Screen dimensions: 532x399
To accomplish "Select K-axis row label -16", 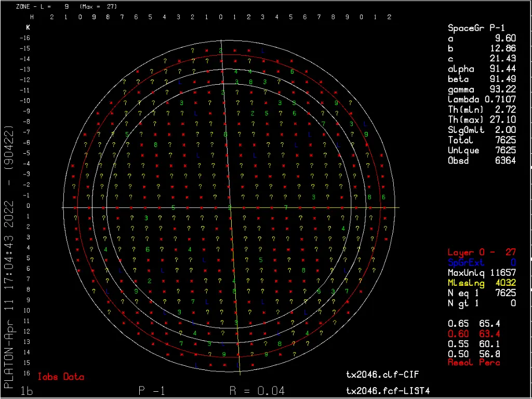I will (x=25, y=38).
